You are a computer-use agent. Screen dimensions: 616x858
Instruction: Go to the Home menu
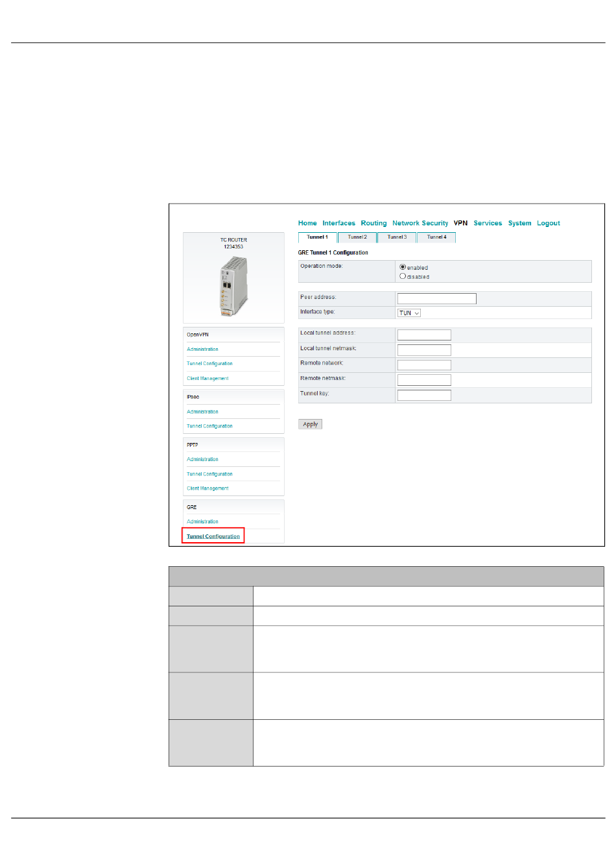point(307,223)
